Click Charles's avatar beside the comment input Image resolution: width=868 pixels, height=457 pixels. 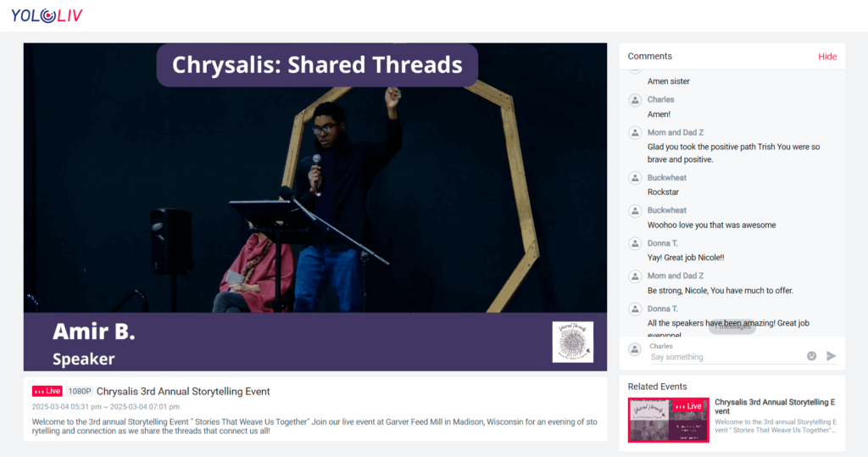tap(634, 349)
